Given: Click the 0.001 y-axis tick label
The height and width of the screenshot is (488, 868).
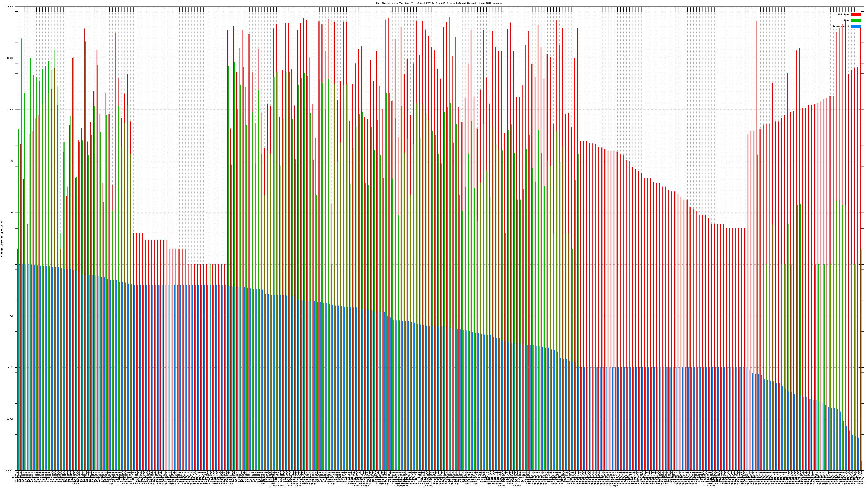Looking at the screenshot, I should [11, 419].
